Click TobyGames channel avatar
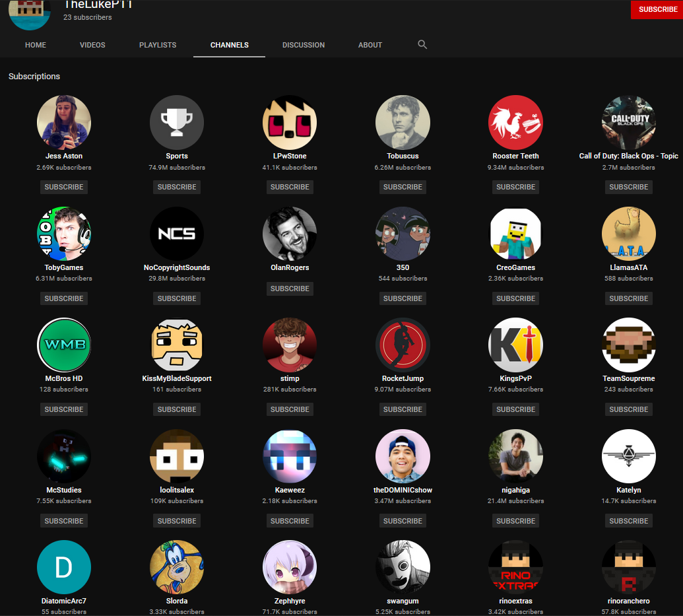 (64, 234)
